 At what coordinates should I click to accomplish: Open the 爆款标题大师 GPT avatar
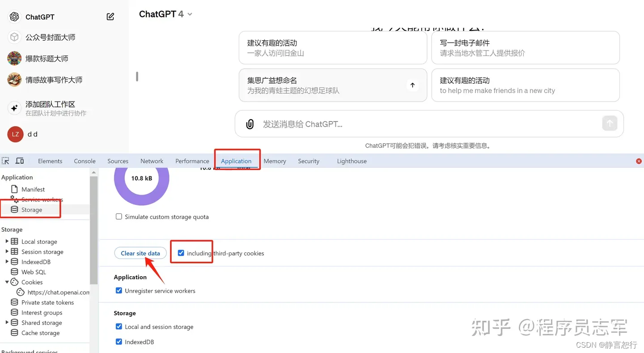click(14, 58)
